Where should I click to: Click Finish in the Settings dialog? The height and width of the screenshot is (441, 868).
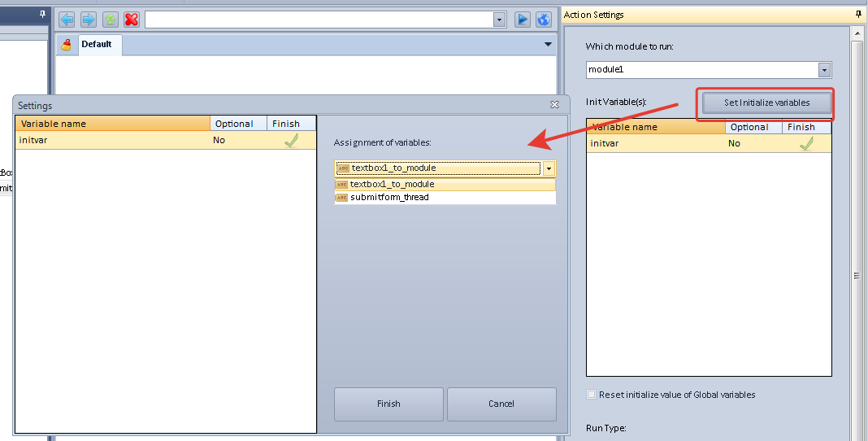(388, 404)
